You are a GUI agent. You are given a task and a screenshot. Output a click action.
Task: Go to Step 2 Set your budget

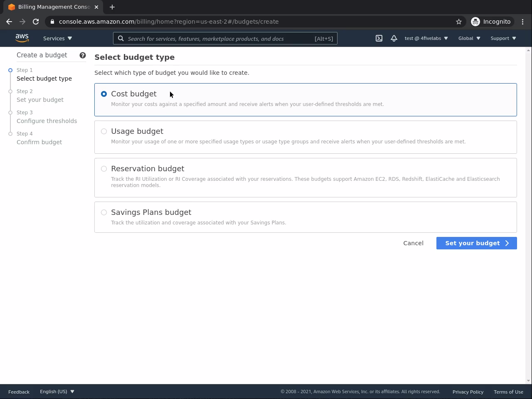tap(40, 96)
